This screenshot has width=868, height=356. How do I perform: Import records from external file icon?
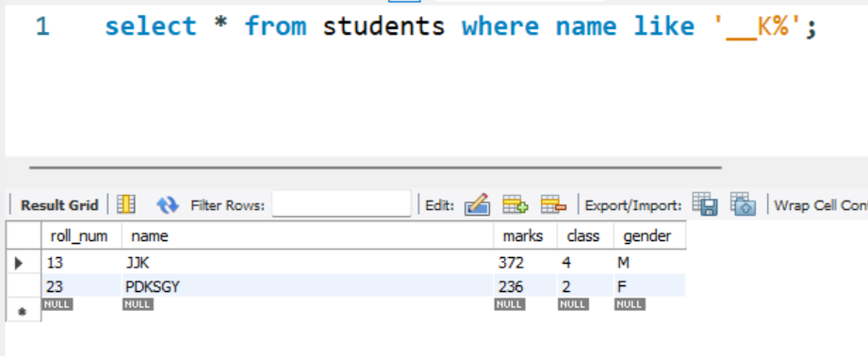[743, 204]
